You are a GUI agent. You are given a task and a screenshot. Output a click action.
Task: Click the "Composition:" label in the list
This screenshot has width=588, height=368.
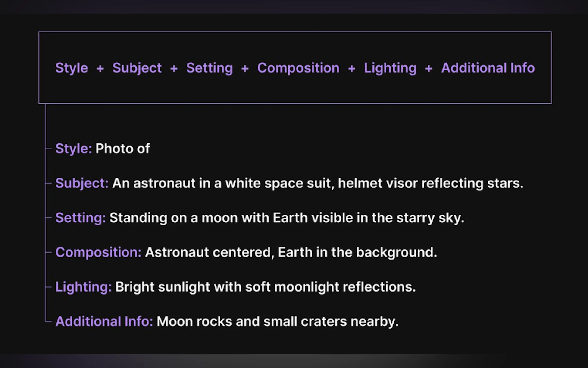tap(98, 252)
